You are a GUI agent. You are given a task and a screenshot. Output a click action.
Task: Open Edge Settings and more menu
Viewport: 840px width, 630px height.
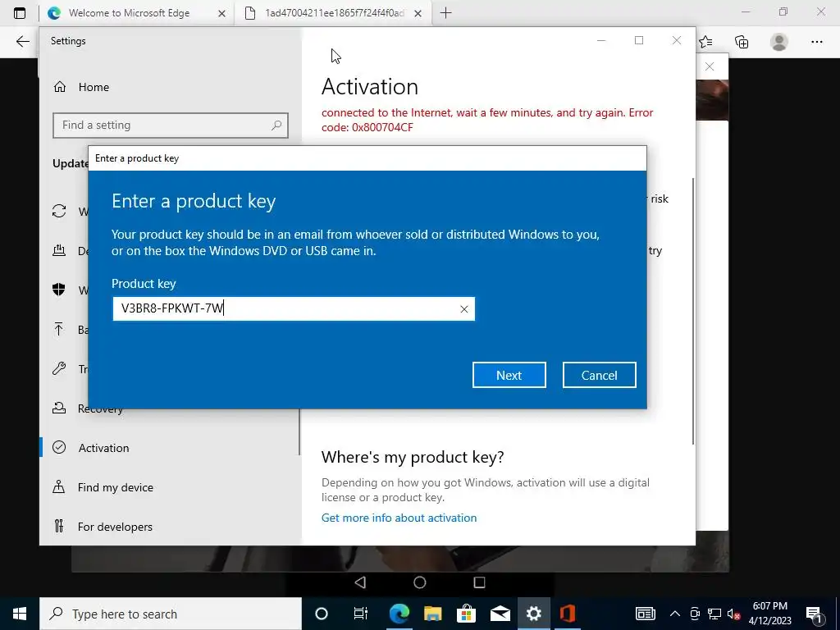[816, 42]
